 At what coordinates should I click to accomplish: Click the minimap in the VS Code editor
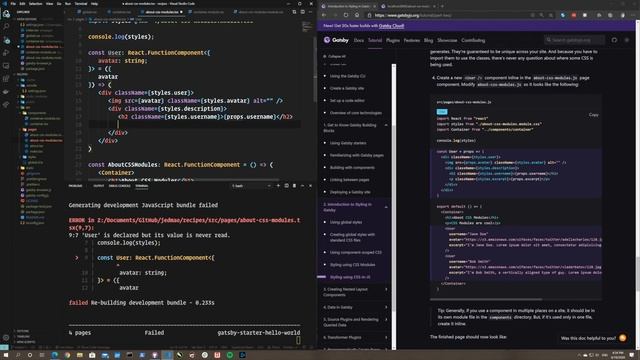coord(307,27)
